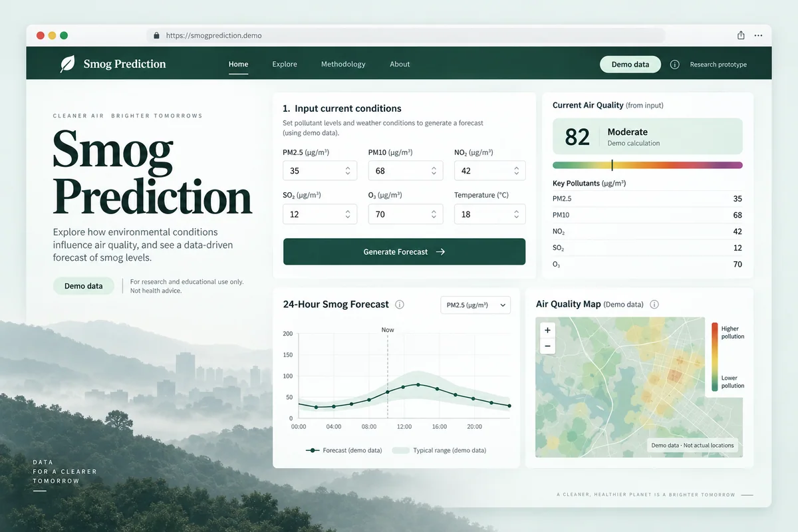The height and width of the screenshot is (532, 798).
Task: Click the Research prototype label
Action: click(x=718, y=65)
